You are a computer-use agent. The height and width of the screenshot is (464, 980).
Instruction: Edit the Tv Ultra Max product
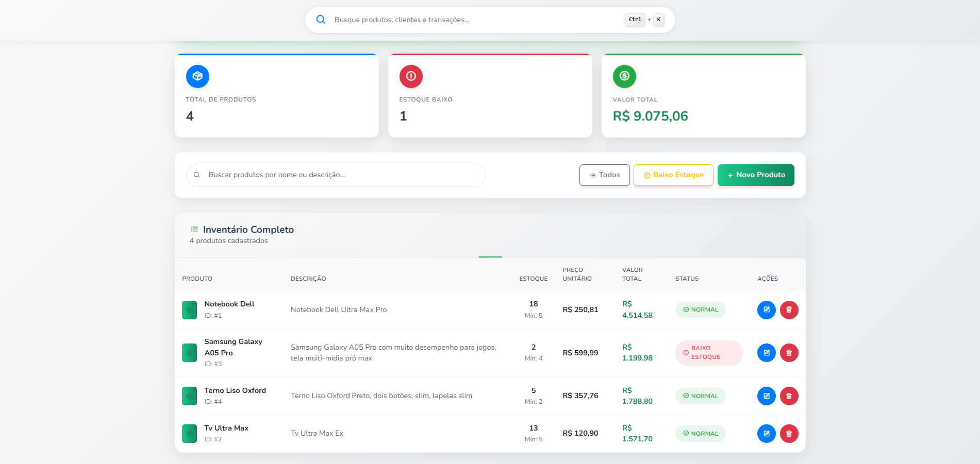click(x=766, y=434)
